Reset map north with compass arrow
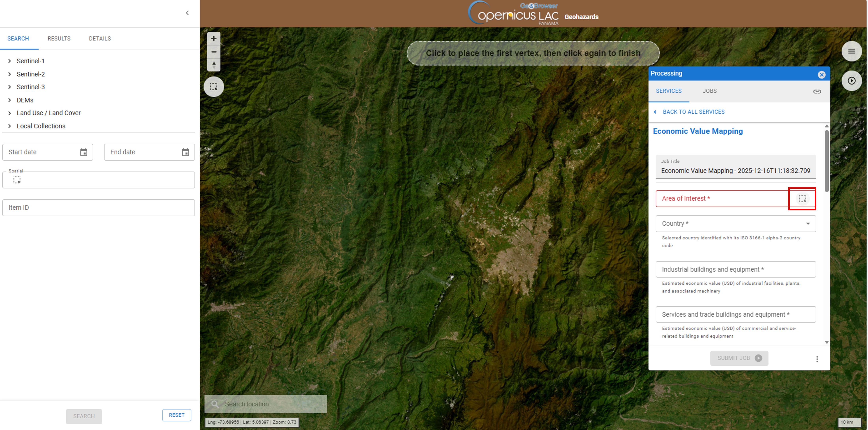The height and width of the screenshot is (430, 868). coord(214,64)
